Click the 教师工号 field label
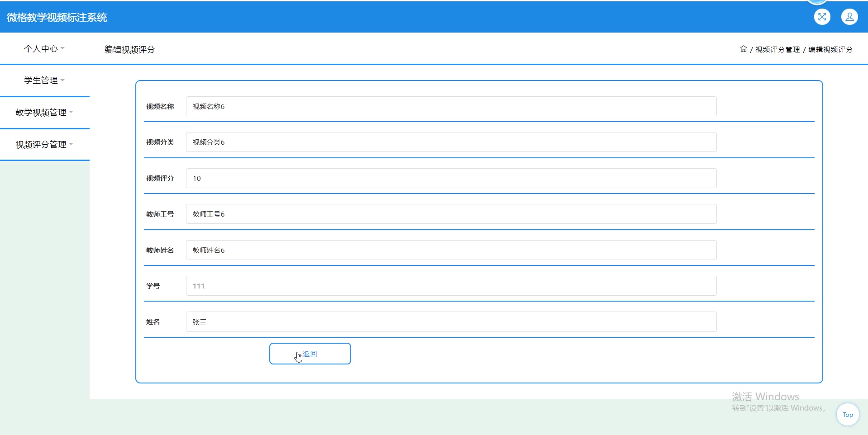 pyautogui.click(x=160, y=214)
